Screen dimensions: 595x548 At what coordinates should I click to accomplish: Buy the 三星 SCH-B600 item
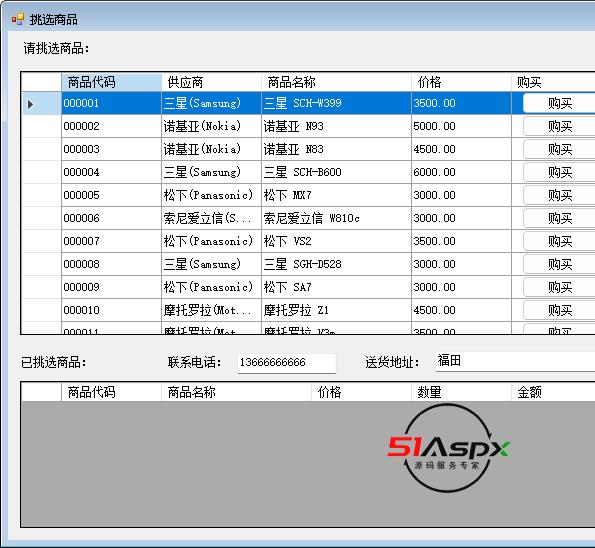(x=559, y=172)
